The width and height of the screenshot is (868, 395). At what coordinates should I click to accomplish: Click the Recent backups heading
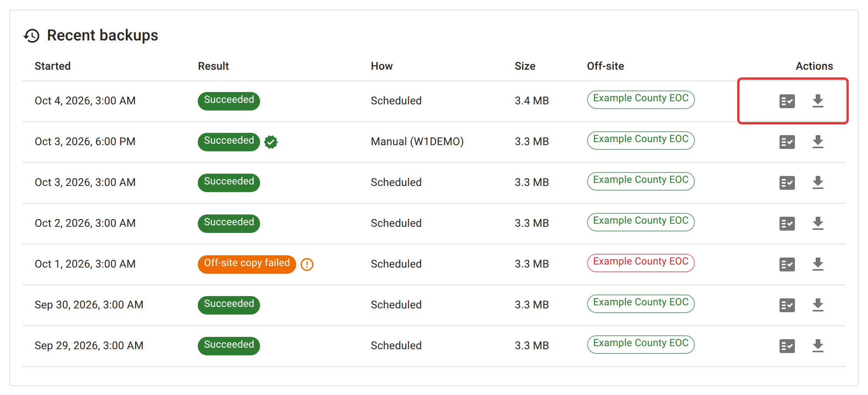102,35
